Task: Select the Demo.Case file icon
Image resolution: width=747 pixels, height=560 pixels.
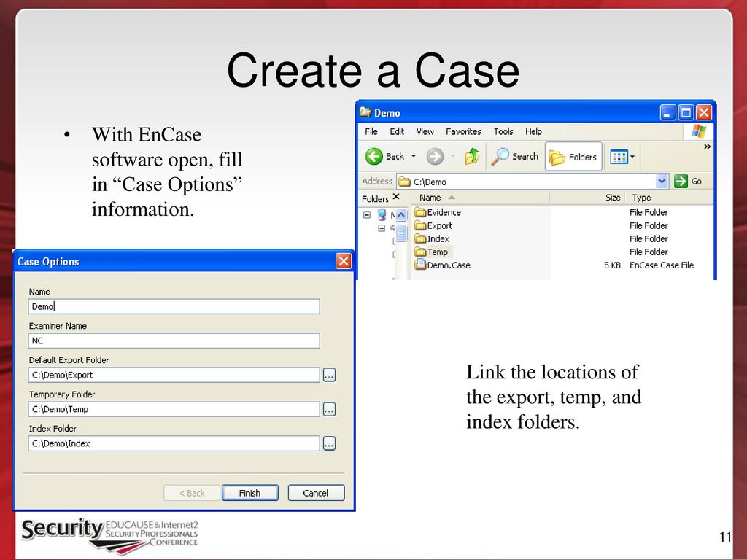Action: coord(419,265)
